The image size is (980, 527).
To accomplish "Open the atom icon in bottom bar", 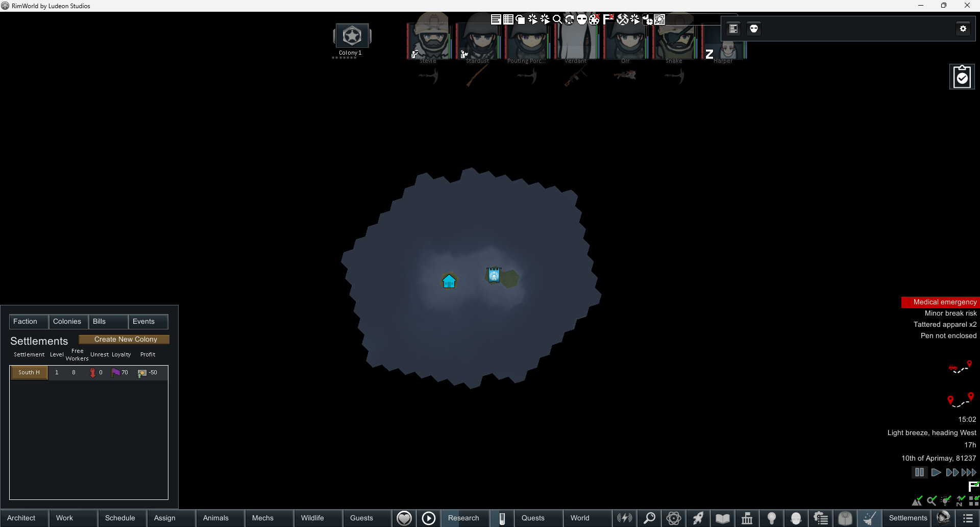I will coord(674,518).
